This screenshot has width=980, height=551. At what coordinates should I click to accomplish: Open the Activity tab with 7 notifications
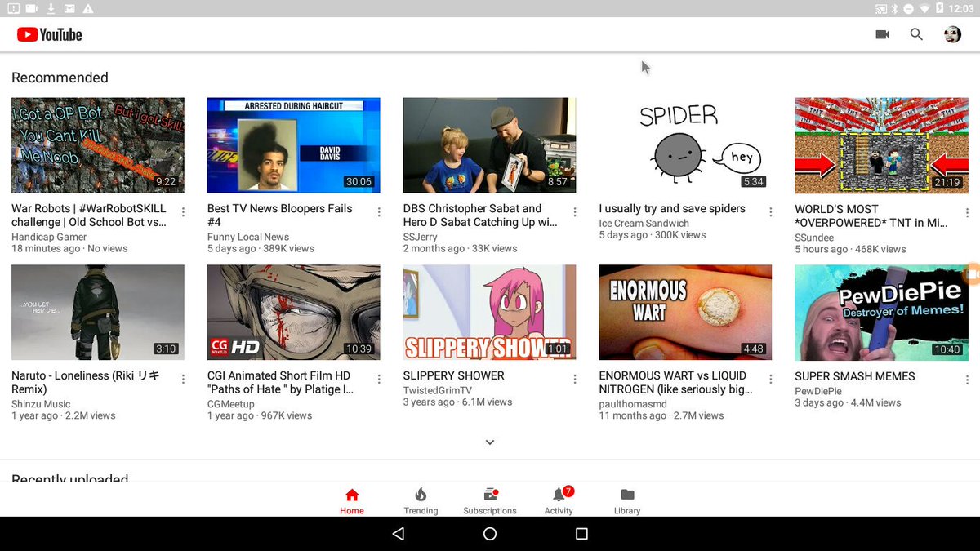(559, 501)
